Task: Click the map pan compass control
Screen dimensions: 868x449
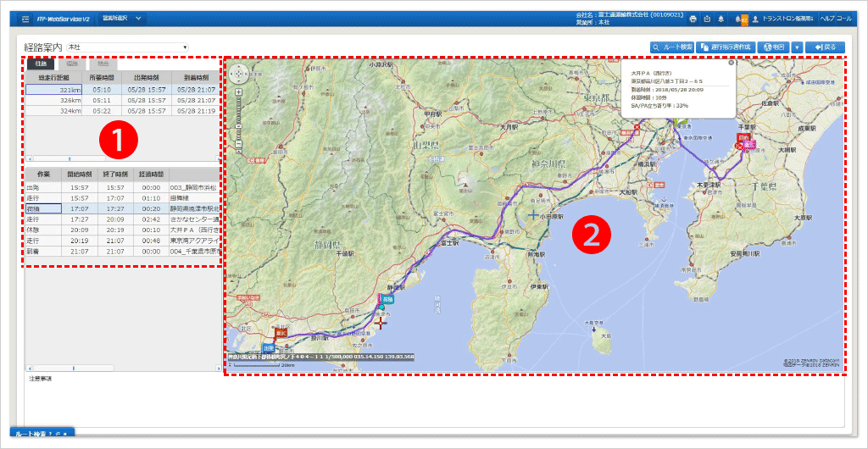Action: [238, 73]
